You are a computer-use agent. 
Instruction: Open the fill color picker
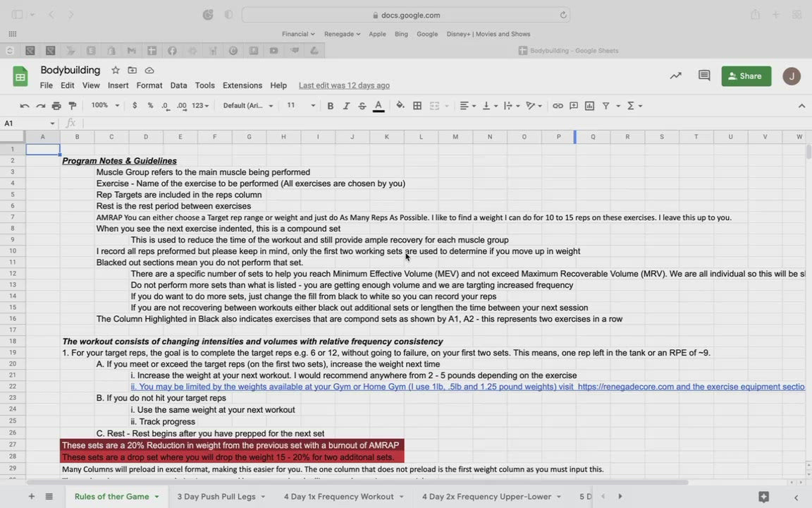pyautogui.click(x=400, y=106)
